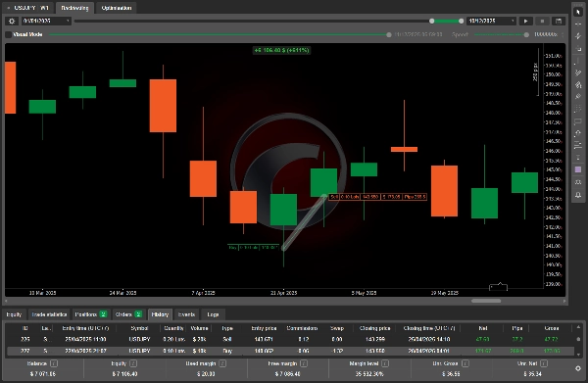This screenshot has width=588, height=383.
Task: Select the USDJPY W1 chart tab
Action: point(28,8)
